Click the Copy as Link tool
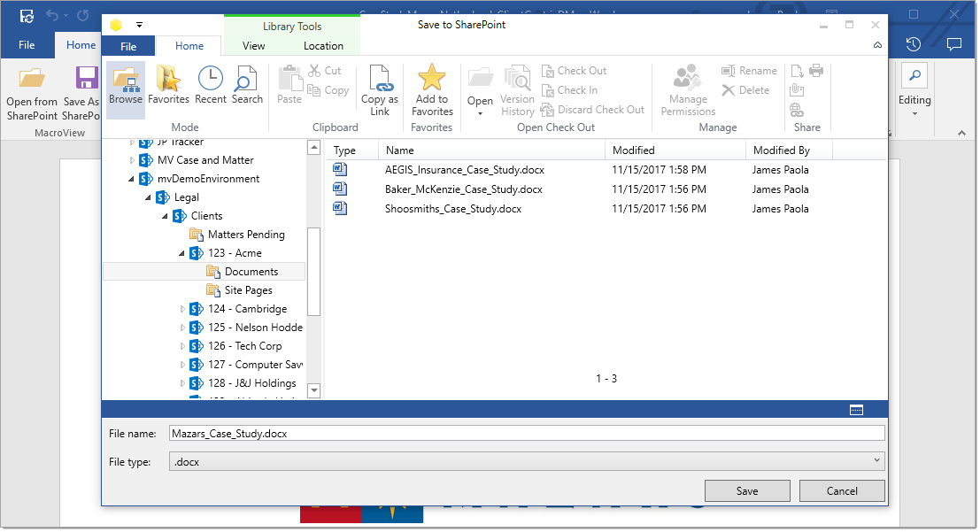Viewport: 980px width, 532px height. tap(380, 88)
